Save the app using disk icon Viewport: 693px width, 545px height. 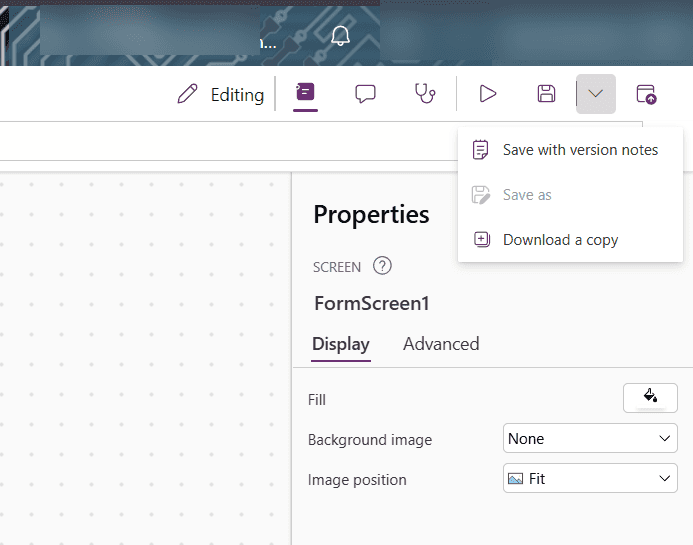546,94
